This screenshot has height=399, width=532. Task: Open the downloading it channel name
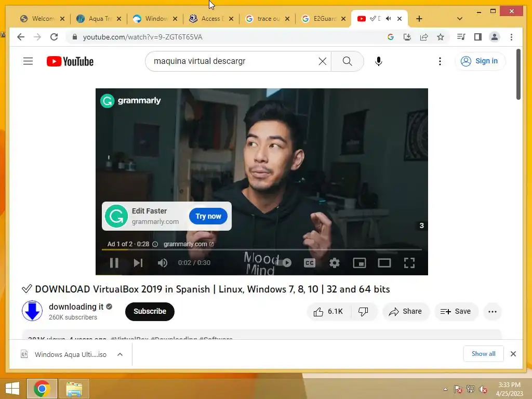[x=76, y=307]
